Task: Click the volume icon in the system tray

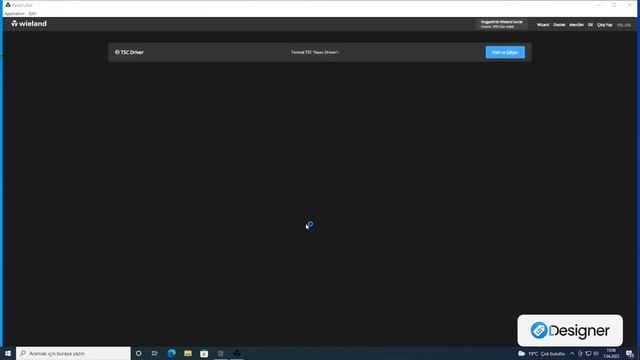Action: pyautogui.click(x=596, y=353)
